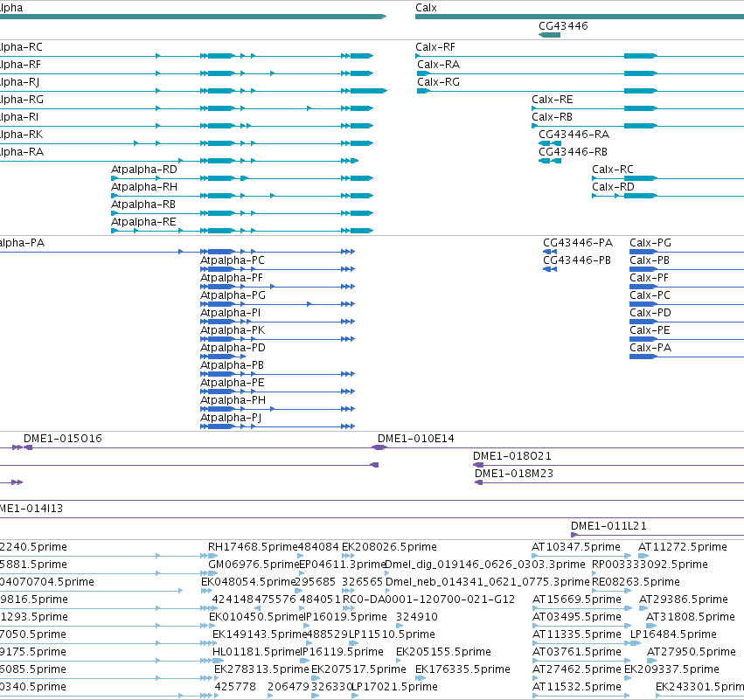Screen dimensions: 744x700
Task: Select the Atpalpha-RE transcript
Action: 242,231
